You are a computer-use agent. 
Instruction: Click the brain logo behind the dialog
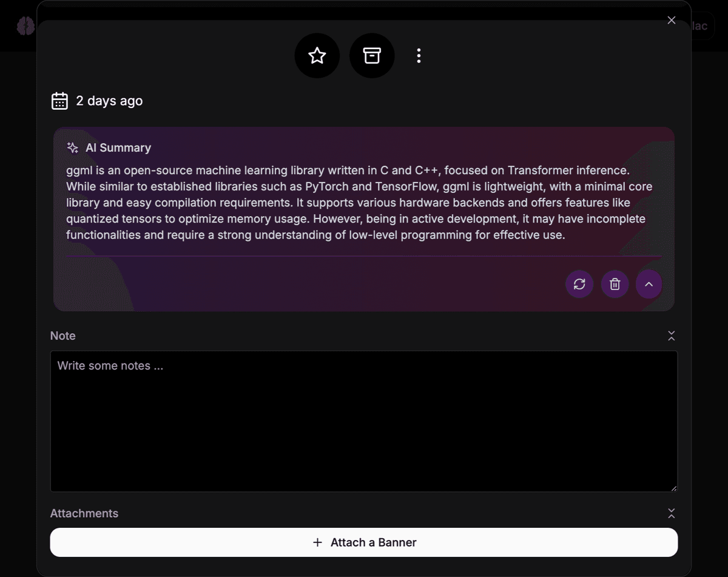[25, 26]
